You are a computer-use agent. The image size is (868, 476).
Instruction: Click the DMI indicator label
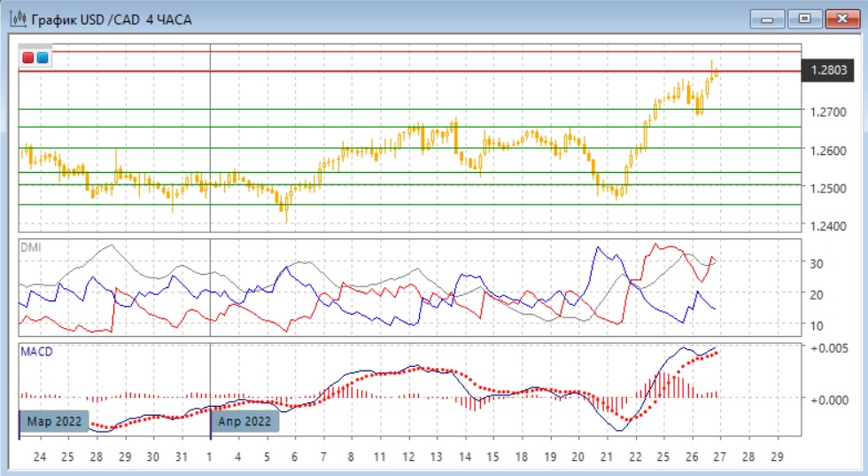click(x=30, y=247)
